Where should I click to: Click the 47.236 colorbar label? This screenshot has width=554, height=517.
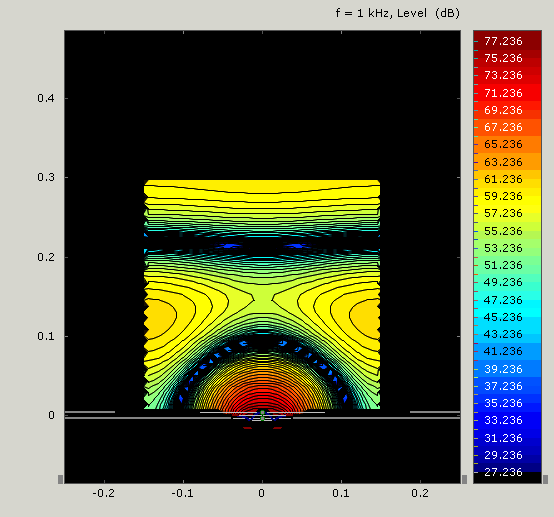coord(503,300)
